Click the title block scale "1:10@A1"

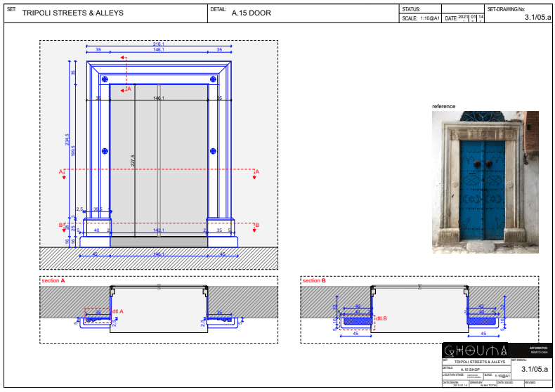(x=502, y=376)
